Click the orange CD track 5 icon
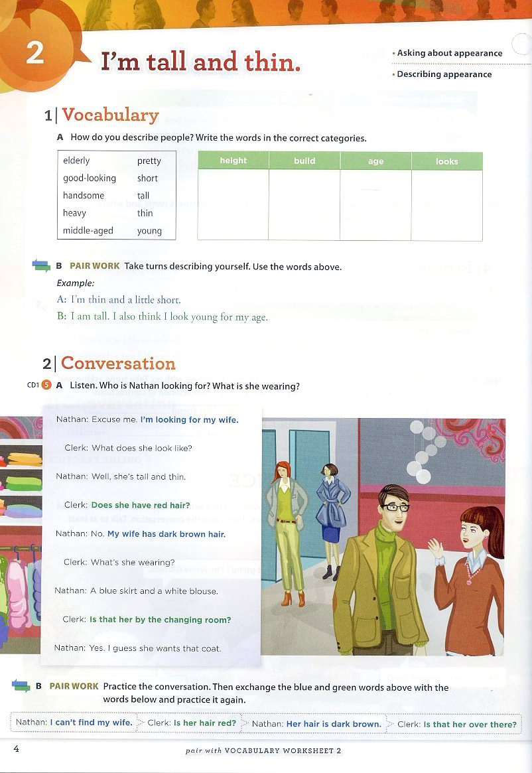Viewport: 532px width, 773px height. 46,385
